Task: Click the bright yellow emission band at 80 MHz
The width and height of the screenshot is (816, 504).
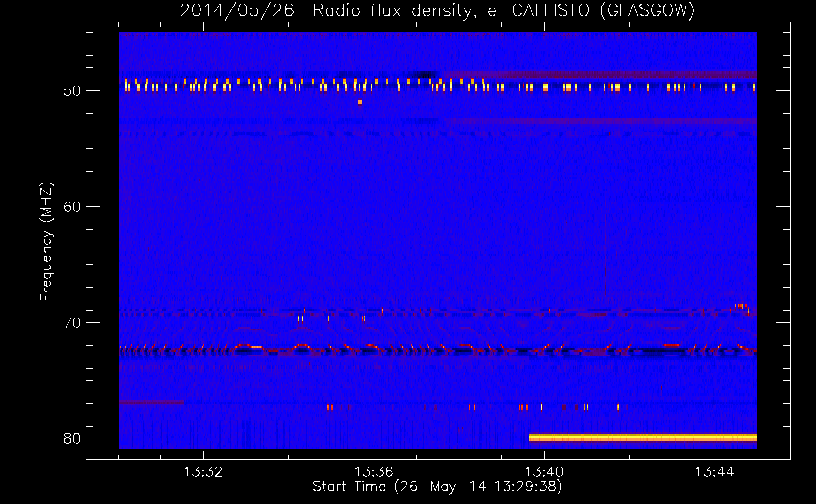Action: click(x=643, y=437)
